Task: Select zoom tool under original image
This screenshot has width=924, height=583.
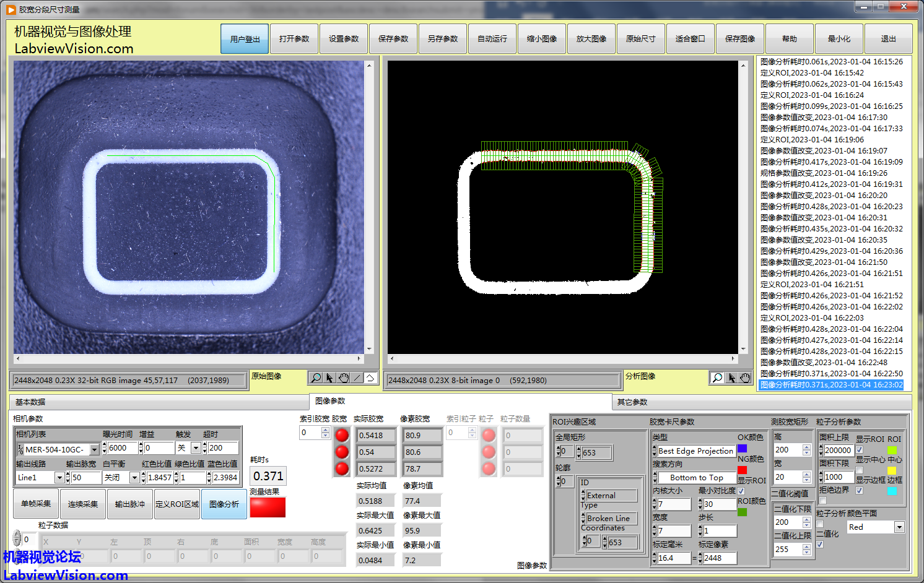Action: point(316,378)
